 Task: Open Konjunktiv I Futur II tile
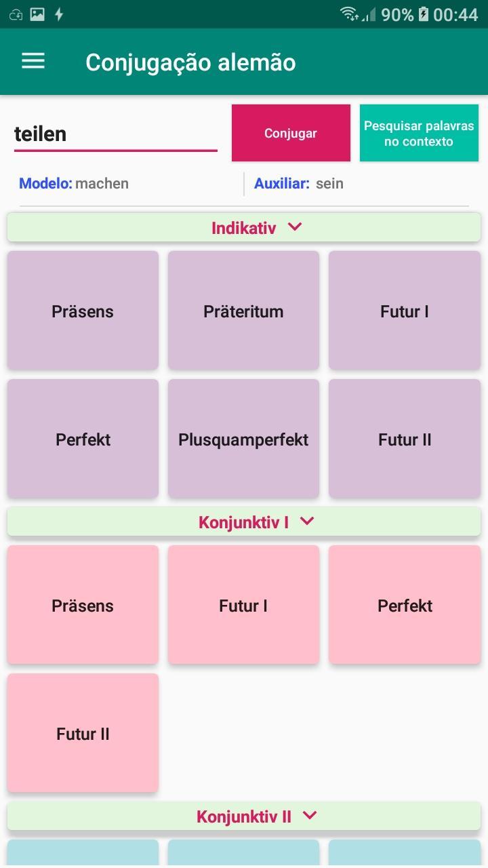pos(83,733)
